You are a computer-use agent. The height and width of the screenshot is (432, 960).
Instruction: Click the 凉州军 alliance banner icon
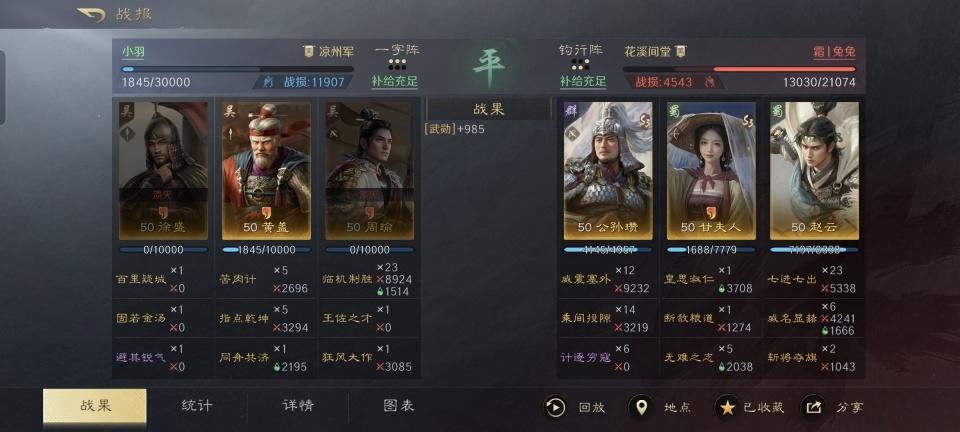tap(309, 51)
